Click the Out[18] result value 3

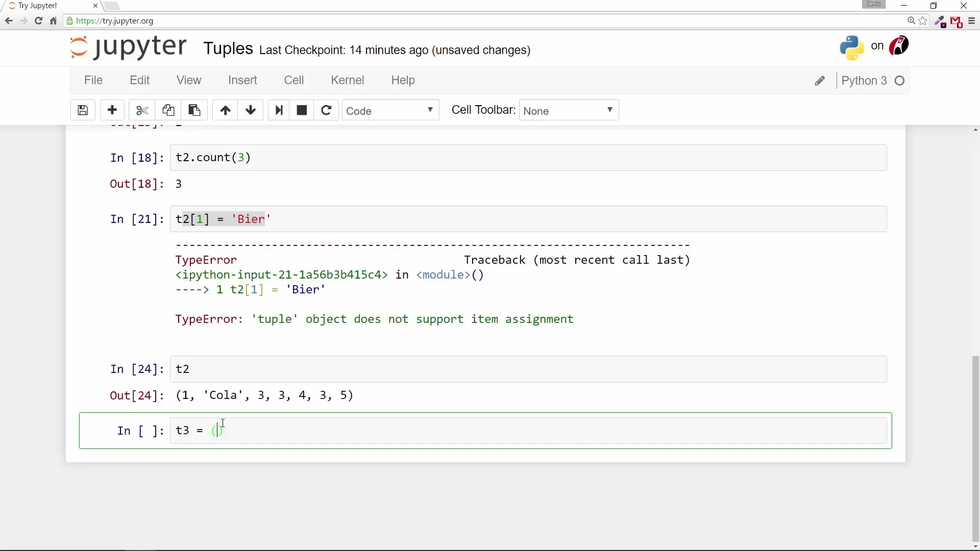pos(179,184)
